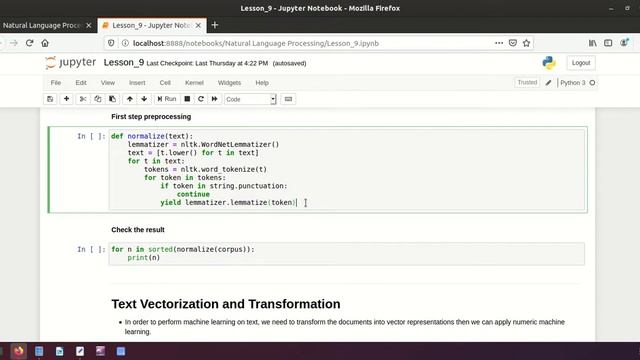Viewport: 640px width, 360px height.
Task: Open the Edit menu
Action: tap(81, 82)
